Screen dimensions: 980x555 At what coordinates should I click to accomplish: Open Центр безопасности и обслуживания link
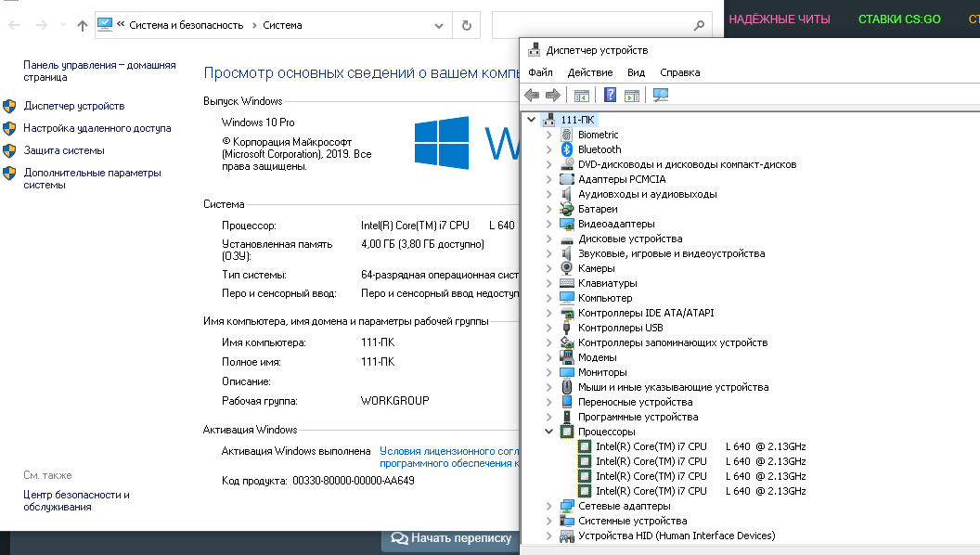[x=76, y=500]
